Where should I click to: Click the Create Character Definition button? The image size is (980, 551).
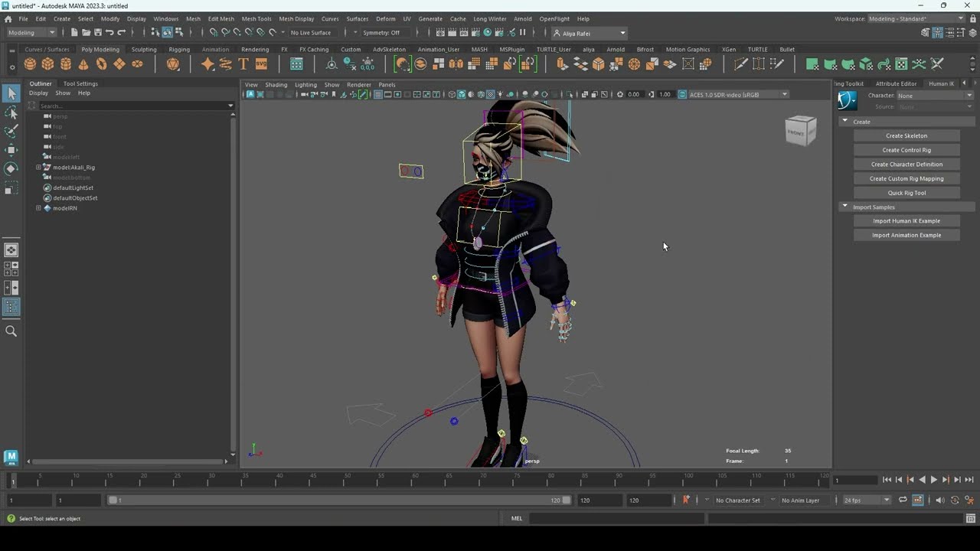point(906,164)
